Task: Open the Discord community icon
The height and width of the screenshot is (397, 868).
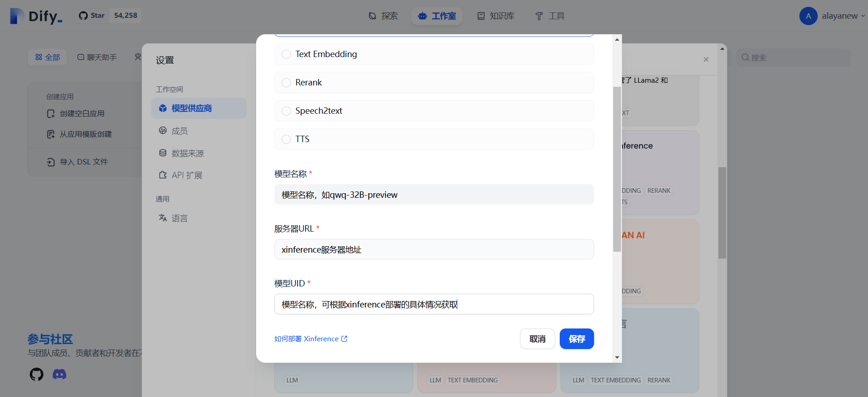Action: coord(59,375)
